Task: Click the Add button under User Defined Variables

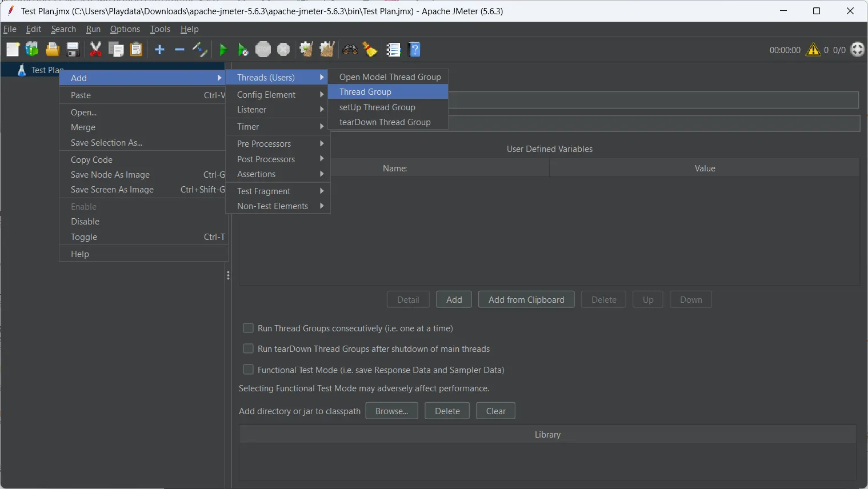Action: (x=454, y=299)
